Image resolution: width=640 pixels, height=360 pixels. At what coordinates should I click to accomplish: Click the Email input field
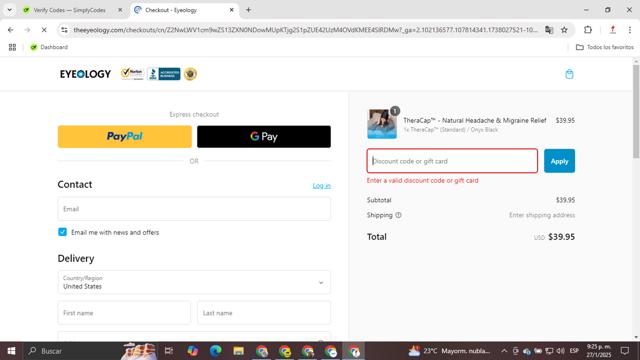(x=194, y=209)
